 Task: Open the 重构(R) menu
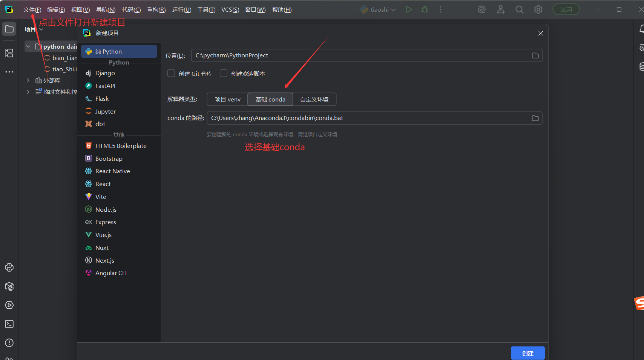pyautogui.click(x=156, y=10)
